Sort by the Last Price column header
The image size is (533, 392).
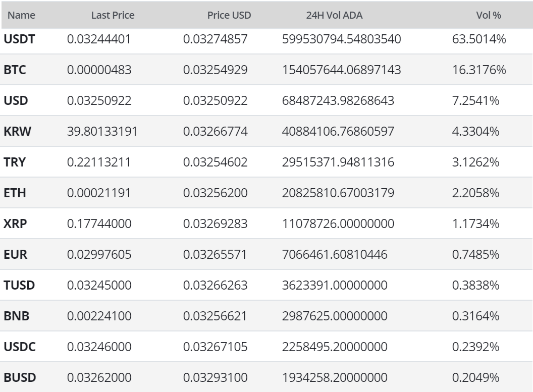[x=113, y=15]
